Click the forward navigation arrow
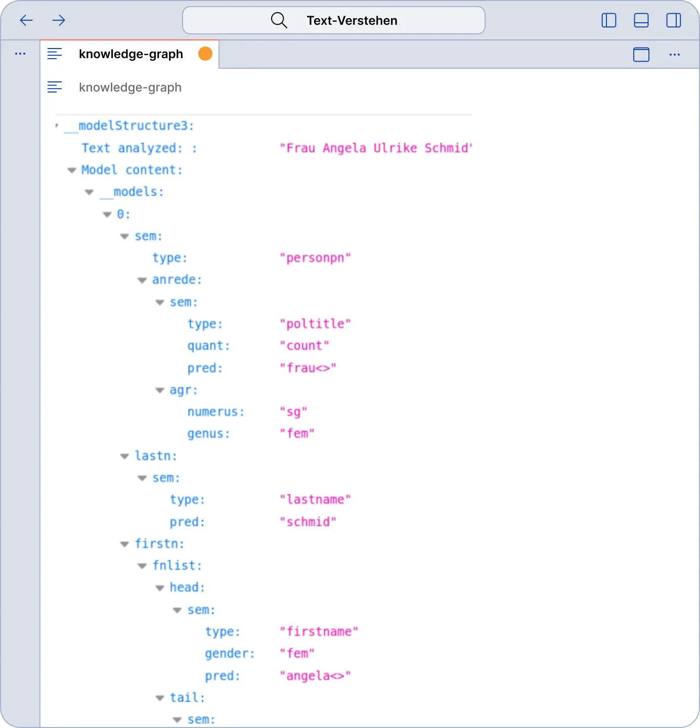The height and width of the screenshot is (728, 700). pyautogui.click(x=59, y=20)
